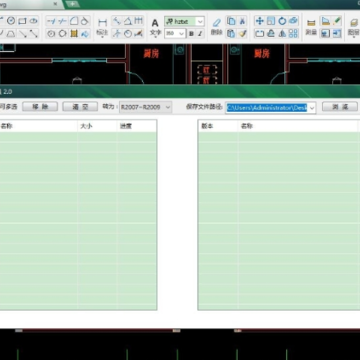Screen dimensions: 360x360
Task: Choose the trapezoid-shaped draw tool
Action: (x=11, y=33)
